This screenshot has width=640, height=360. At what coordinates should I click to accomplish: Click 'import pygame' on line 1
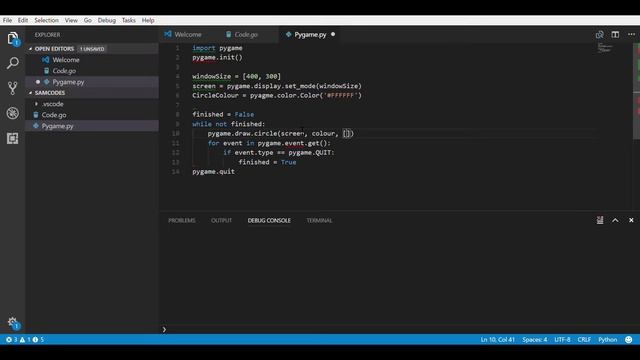[217, 48]
